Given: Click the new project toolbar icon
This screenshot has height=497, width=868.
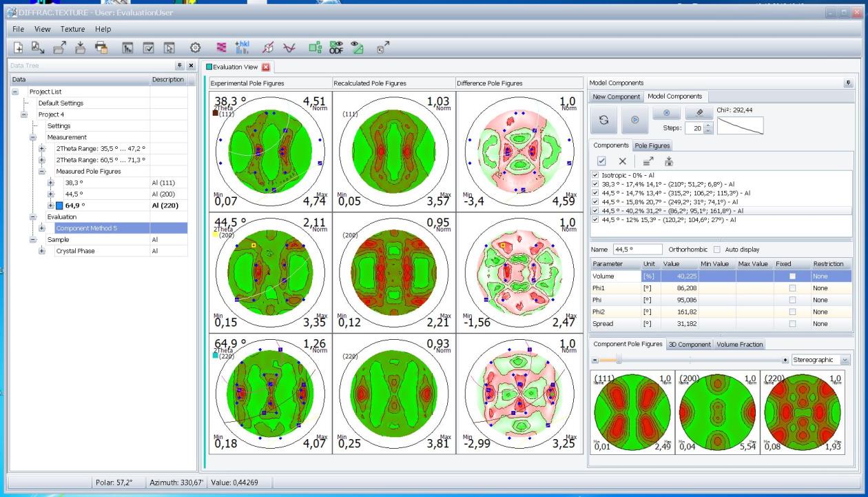Looking at the screenshot, I should pos(19,48).
